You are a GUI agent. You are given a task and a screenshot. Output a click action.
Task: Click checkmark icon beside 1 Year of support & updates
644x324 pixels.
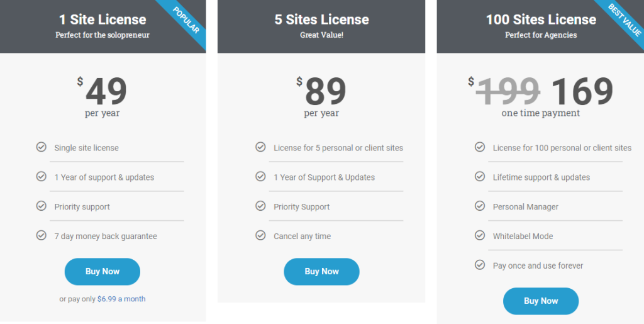(x=41, y=177)
